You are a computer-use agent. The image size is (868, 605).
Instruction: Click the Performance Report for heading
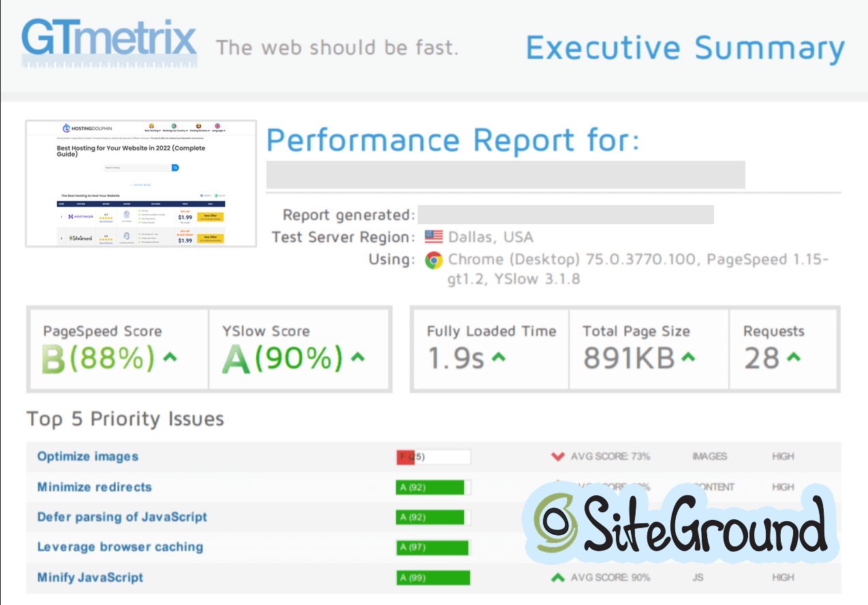point(453,140)
